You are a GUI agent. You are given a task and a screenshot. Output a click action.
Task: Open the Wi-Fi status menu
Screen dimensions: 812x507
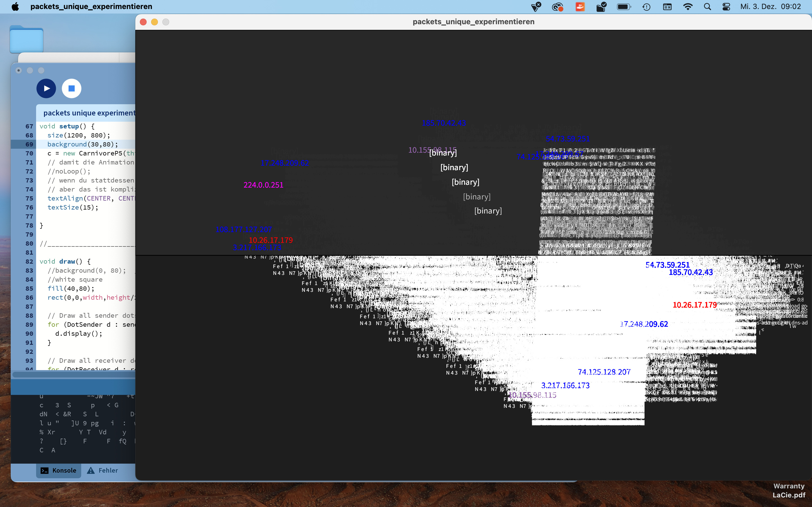(x=687, y=7)
